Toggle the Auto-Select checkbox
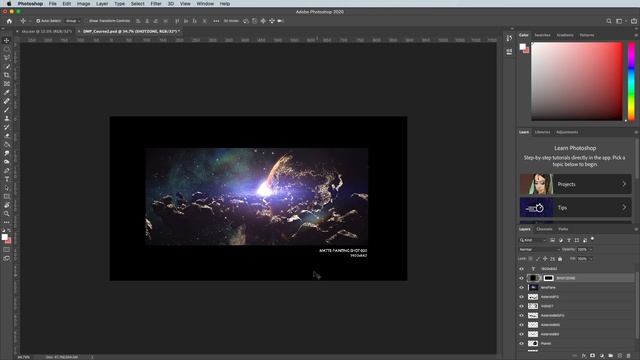 [38, 21]
